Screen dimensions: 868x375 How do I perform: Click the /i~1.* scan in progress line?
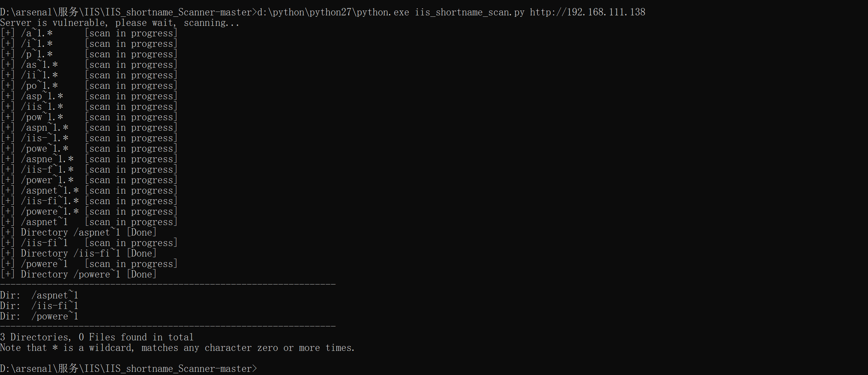click(x=89, y=44)
